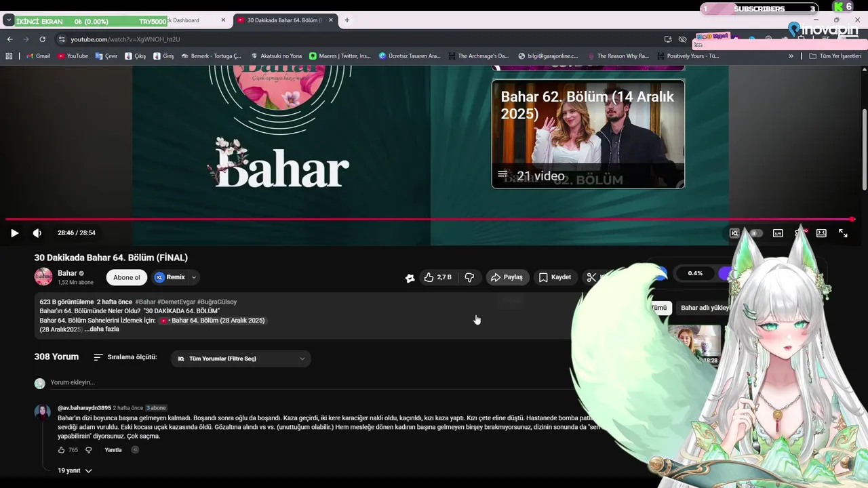Open Berserk - Tortuga bookmark

point(212,56)
